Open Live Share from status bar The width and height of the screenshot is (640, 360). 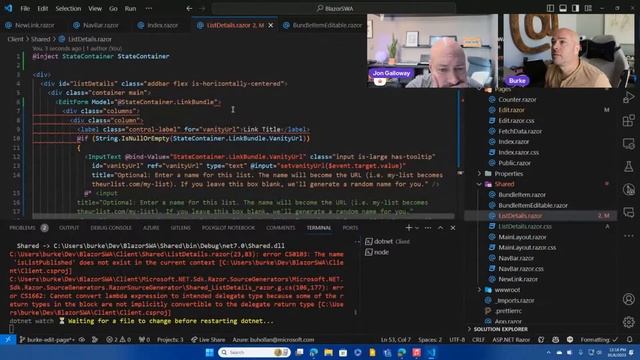click(x=208, y=340)
